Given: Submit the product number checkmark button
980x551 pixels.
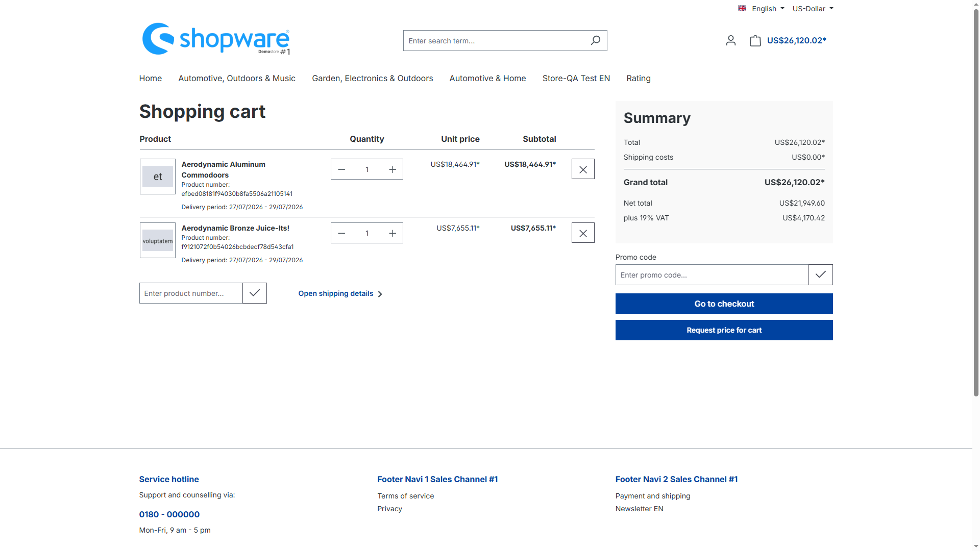Looking at the screenshot, I should (x=255, y=293).
